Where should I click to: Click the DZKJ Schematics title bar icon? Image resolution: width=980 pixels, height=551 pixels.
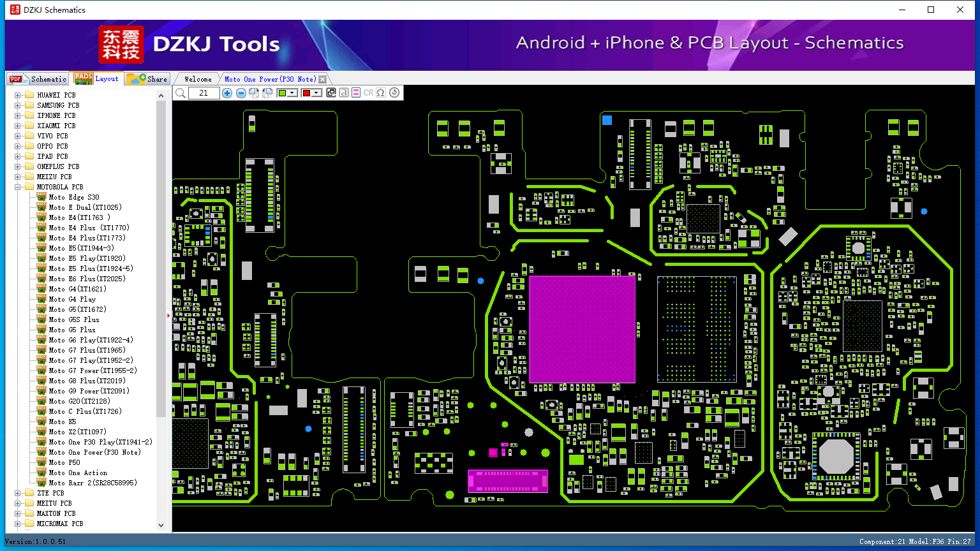coord(15,10)
